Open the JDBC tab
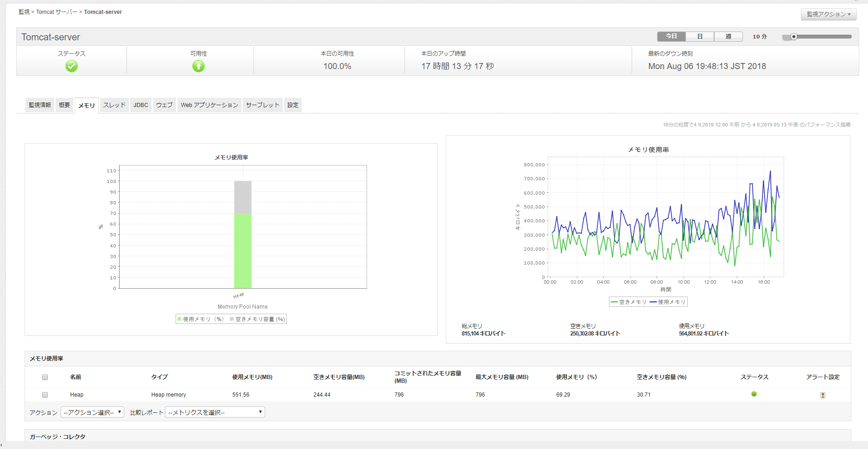This screenshot has width=868, height=449. (x=141, y=105)
